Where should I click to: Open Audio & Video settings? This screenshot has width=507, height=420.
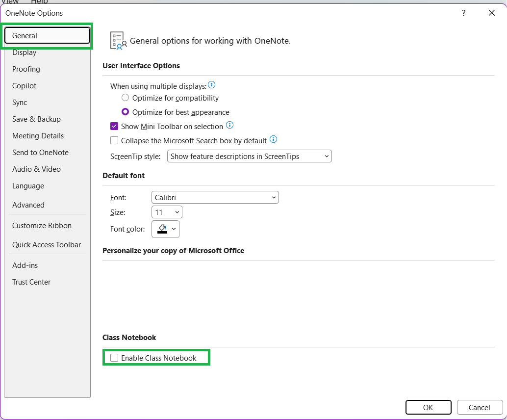pos(47,169)
